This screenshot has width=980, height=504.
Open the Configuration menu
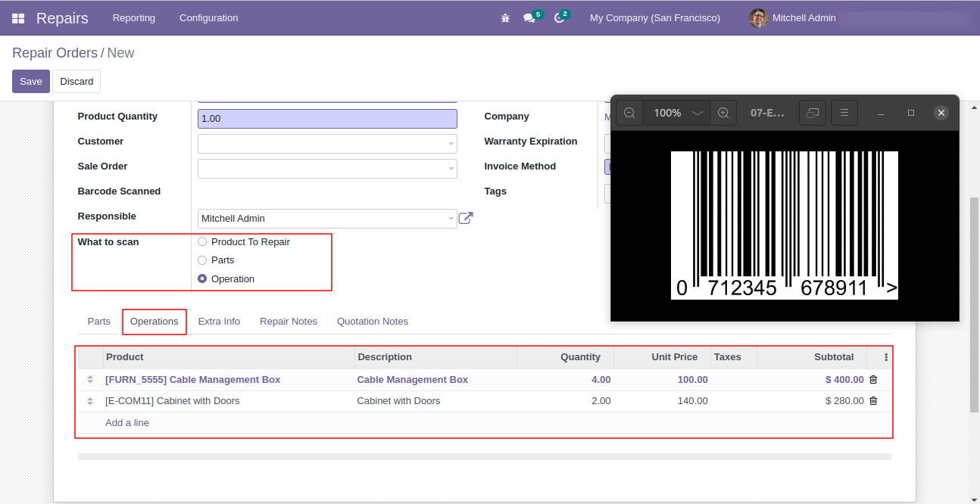point(209,17)
